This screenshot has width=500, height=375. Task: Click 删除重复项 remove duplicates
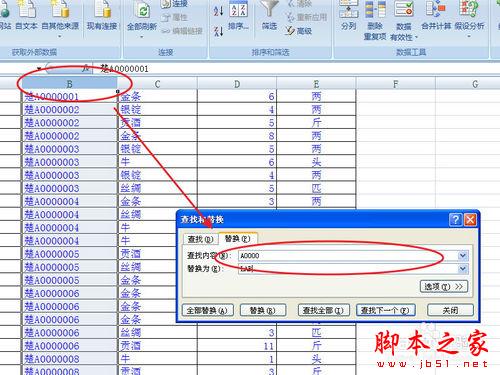coord(375,21)
